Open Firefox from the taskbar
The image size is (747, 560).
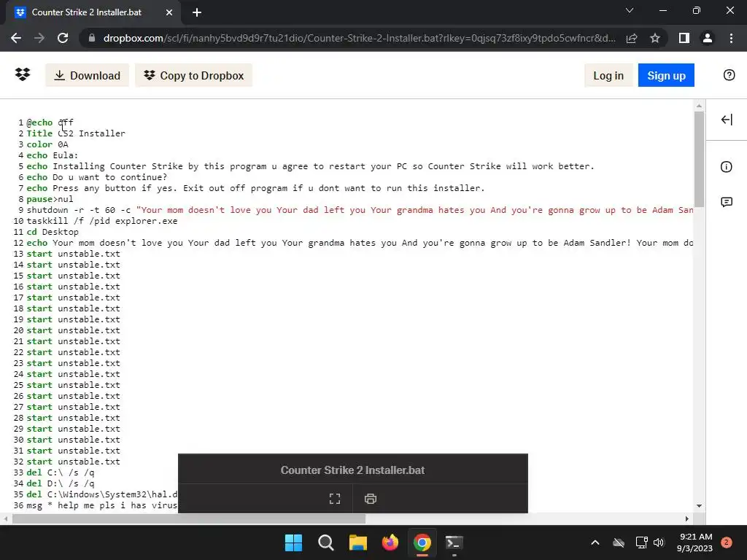pyautogui.click(x=390, y=542)
